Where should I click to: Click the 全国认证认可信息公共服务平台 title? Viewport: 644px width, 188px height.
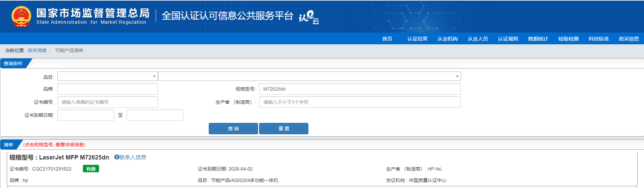click(228, 16)
